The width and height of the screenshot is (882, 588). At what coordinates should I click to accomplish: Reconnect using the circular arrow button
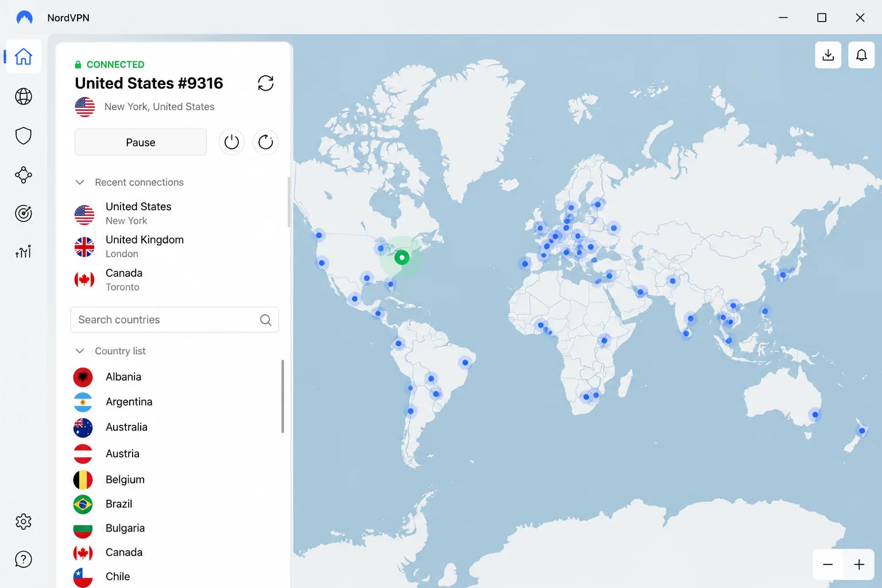click(265, 142)
